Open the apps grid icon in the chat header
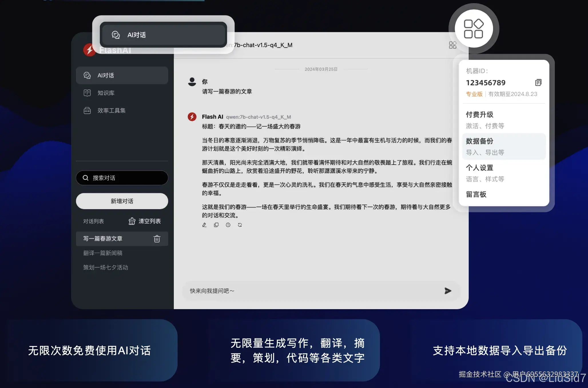Image resolution: width=588 pixels, height=388 pixels. (452, 45)
